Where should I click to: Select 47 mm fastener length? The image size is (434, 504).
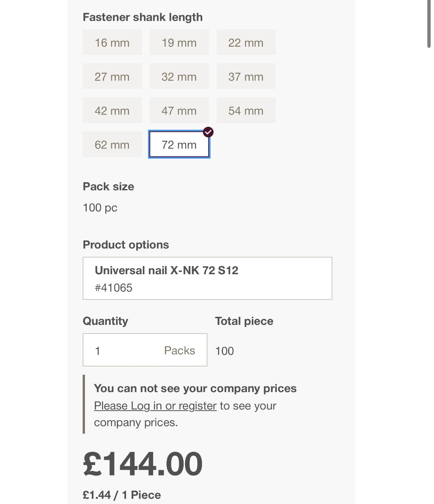[x=179, y=111]
